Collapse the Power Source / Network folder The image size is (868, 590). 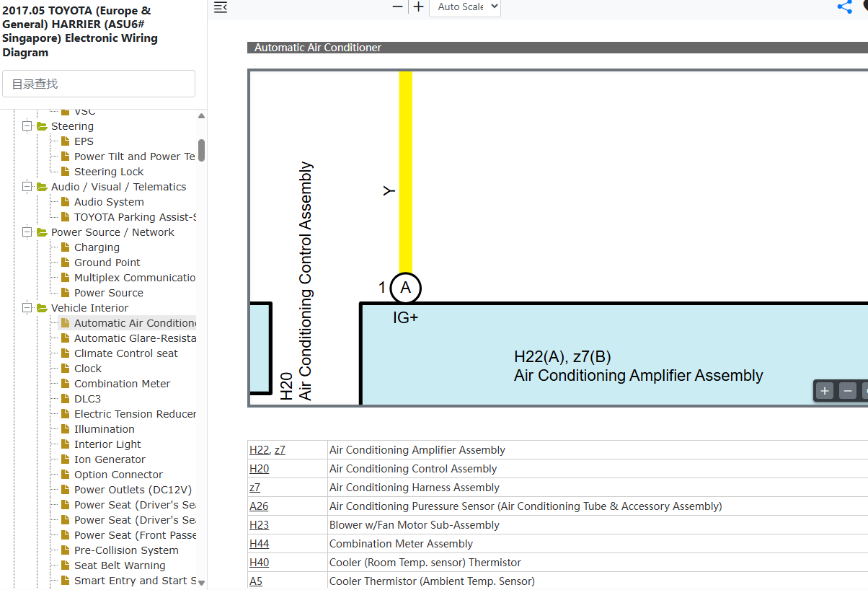27,232
